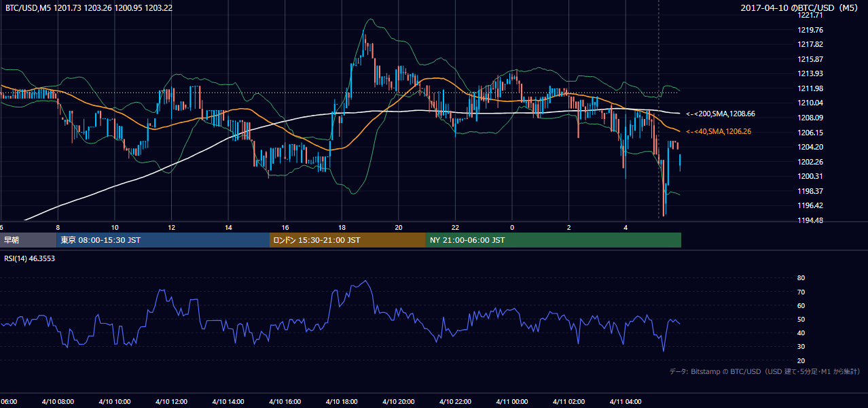Click price axis value 1215.87
The height and width of the screenshot is (408, 868).
coord(810,59)
